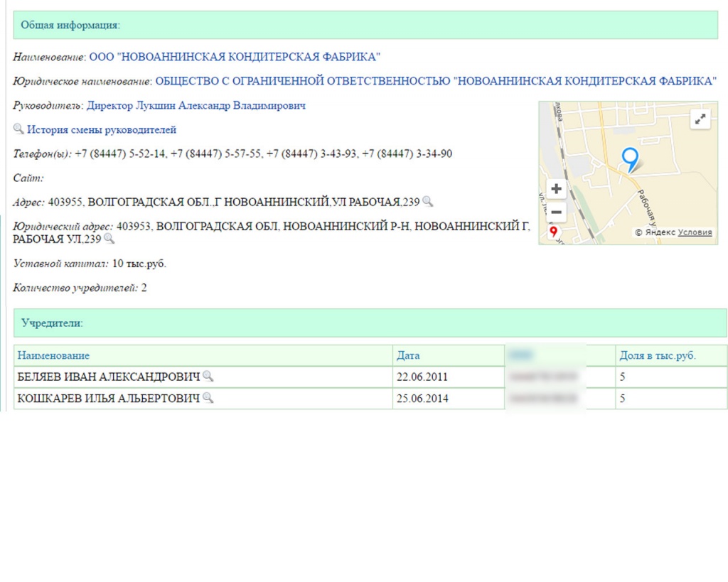Select the БЕЛЯЕВ ИВАН АЛЕКСАНДРОВИЧ founder name
The image size is (728, 582).
pyautogui.click(x=109, y=377)
